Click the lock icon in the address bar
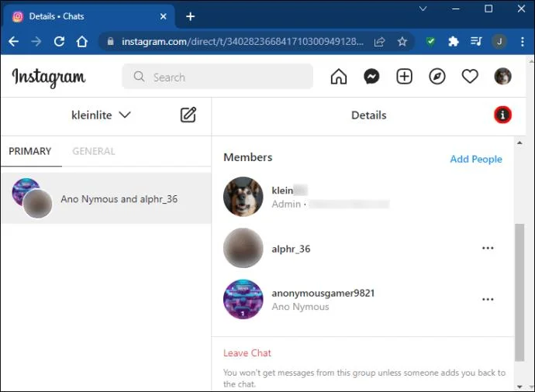 (110, 42)
